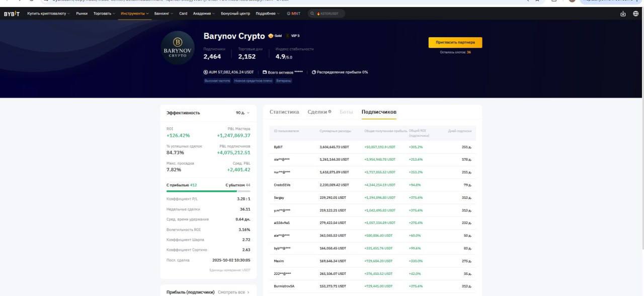
Task: Switch to the Статистика tab
Action: (284, 112)
